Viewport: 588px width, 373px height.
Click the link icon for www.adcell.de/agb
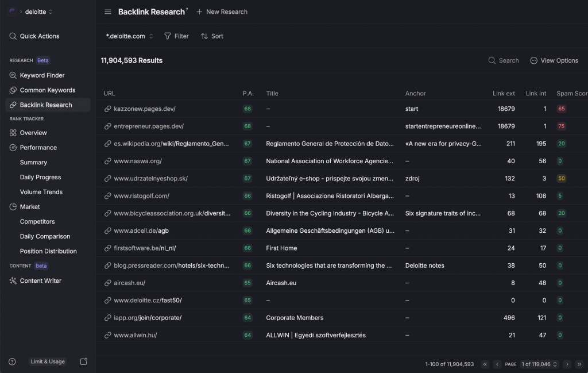[107, 231]
